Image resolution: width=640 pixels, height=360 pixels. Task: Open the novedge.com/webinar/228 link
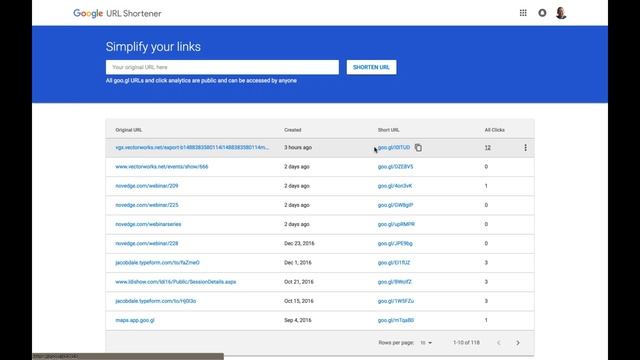(x=147, y=243)
